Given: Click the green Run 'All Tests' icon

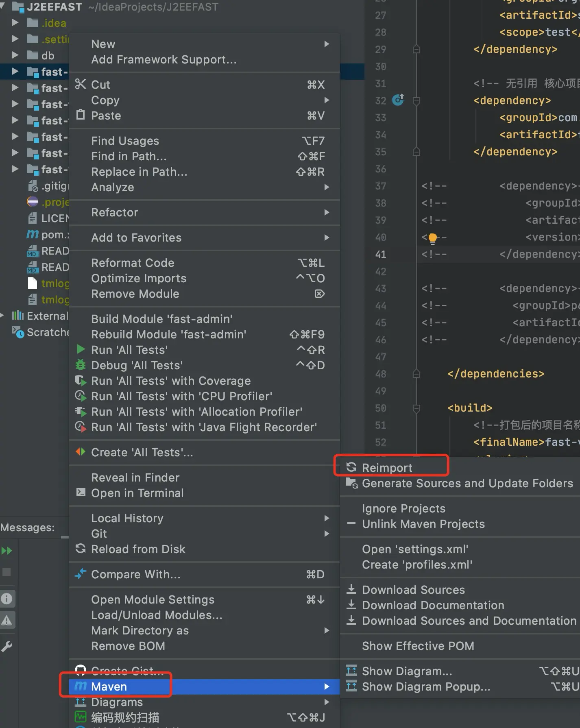Looking at the screenshot, I should [x=81, y=349].
